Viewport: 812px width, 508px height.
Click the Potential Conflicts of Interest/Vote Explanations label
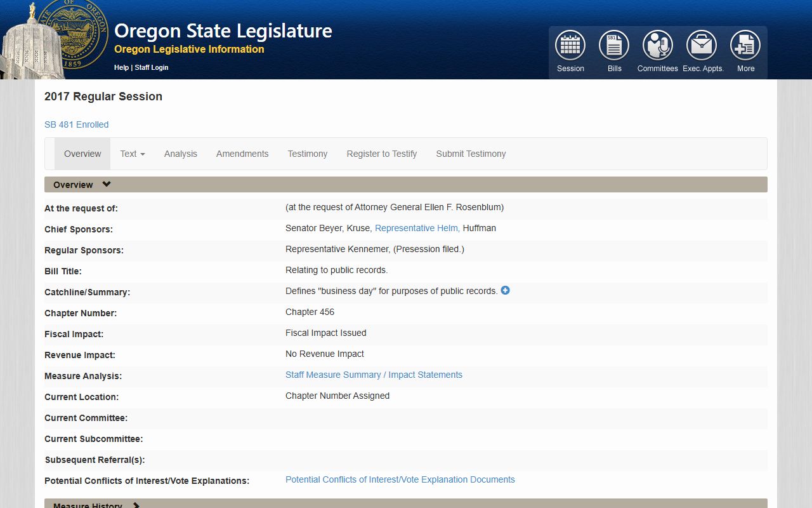tap(147, 481)
